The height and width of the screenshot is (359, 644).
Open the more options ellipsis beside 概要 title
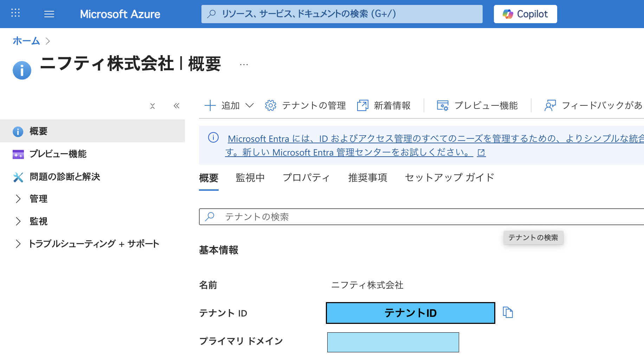(244, 65)
